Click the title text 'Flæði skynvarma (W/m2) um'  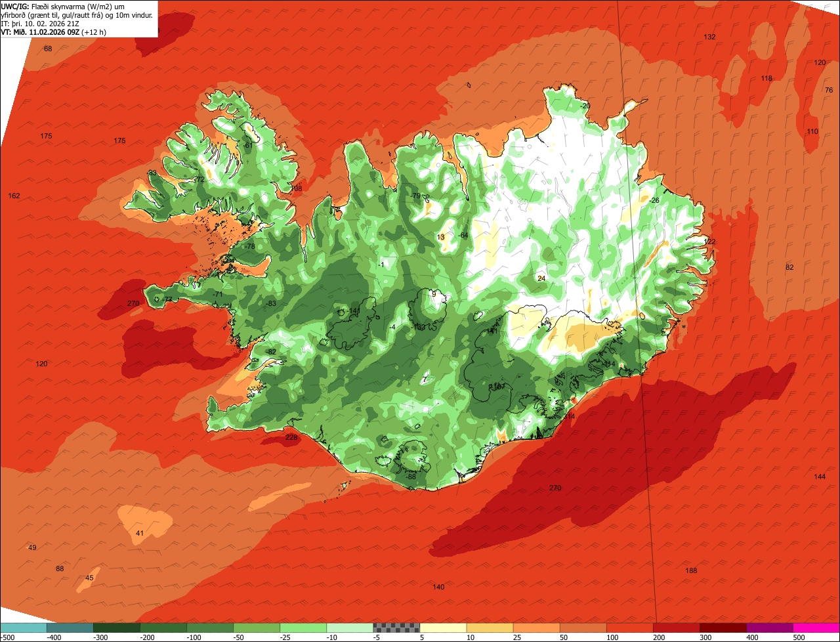(78, 6)
